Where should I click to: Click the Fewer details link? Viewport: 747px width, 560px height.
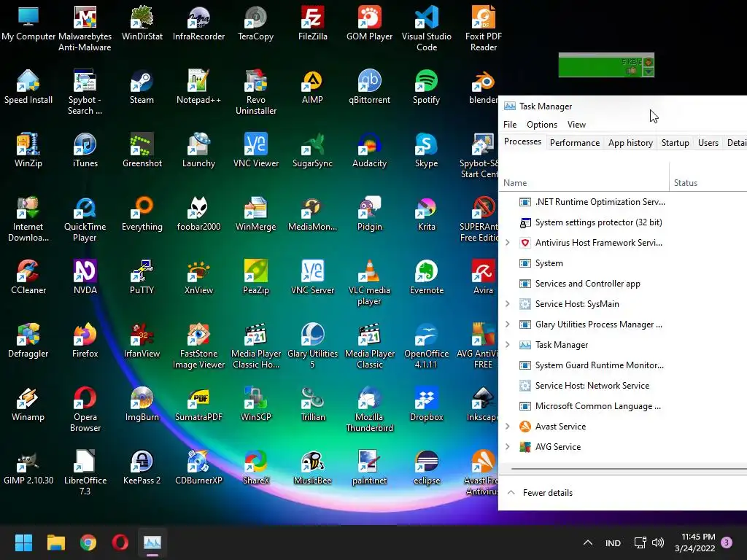tap(547, 493)
